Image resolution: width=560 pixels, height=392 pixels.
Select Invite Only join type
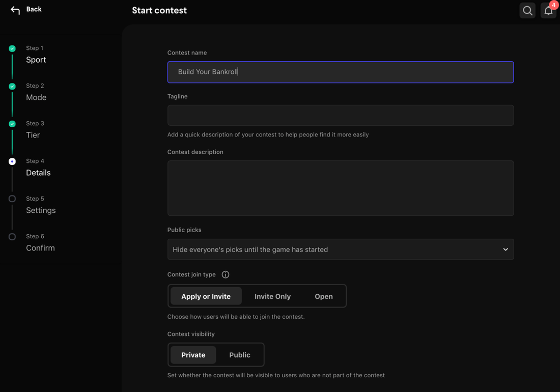click(272, 296)
